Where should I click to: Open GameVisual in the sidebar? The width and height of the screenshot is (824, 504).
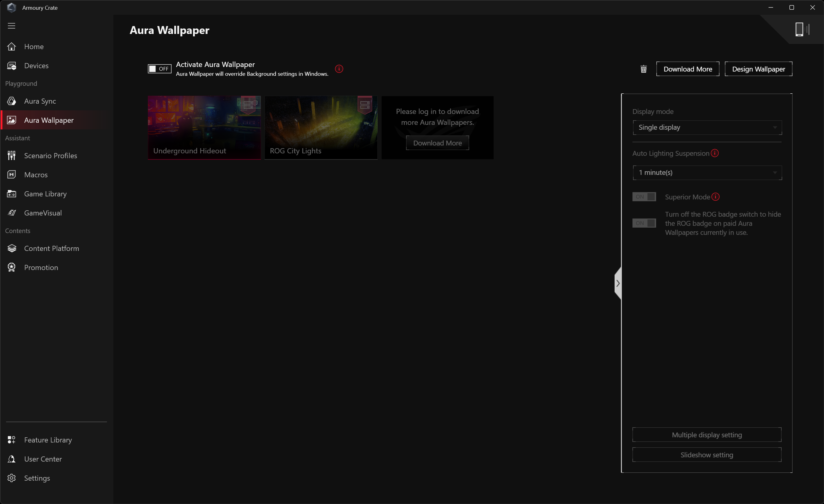pos(43,213)
